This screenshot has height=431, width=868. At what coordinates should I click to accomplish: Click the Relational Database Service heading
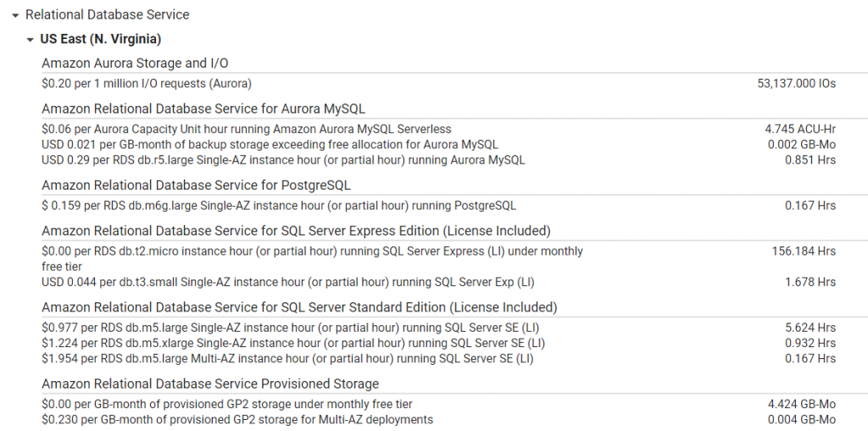pos(108,14)
